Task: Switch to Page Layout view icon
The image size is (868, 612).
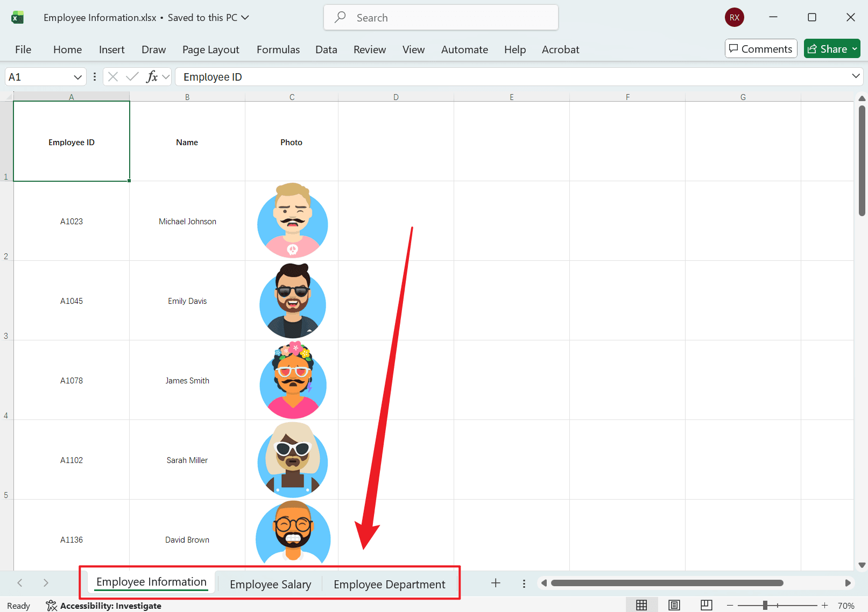Action: point(674,605)
